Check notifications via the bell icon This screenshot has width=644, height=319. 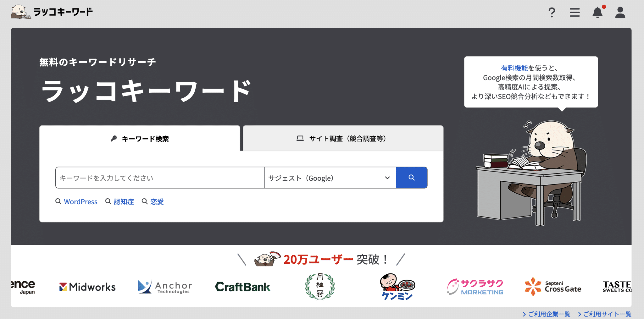[597, 12]
